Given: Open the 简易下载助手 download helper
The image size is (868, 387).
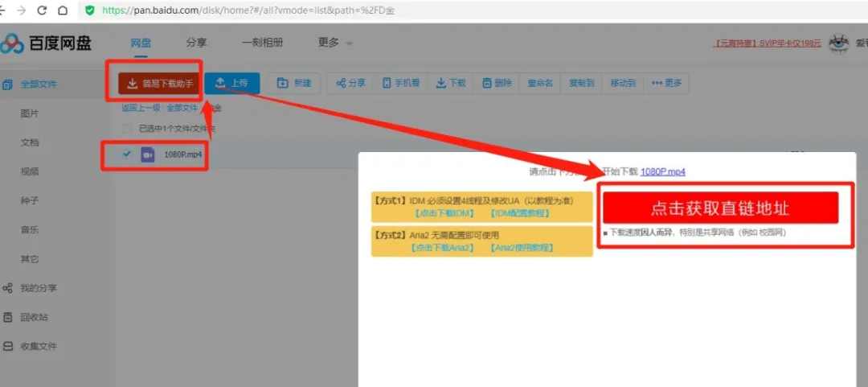Looking at the screenshot, I should (x=160, y=84).
